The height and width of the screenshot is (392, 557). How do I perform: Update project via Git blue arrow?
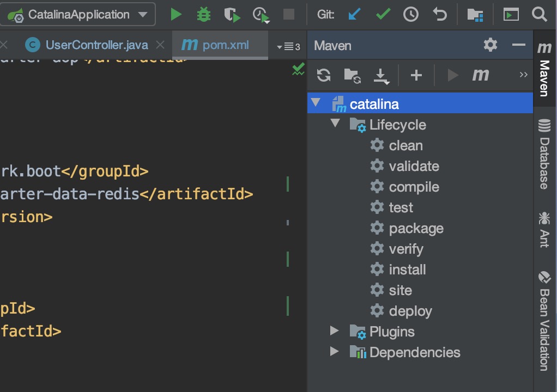(x=354, y=15)
